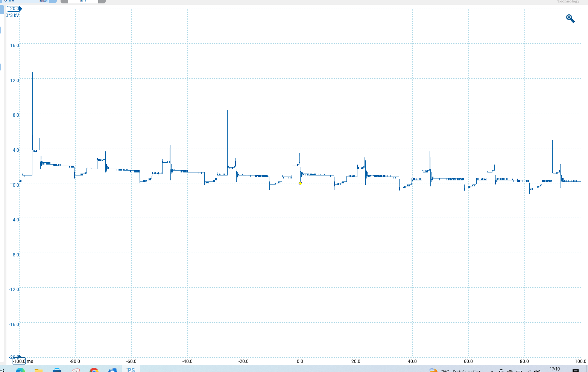Click the zoom magnifier icon on the graph
The width and height of the screenshot is (588, 372).
click(570, 18)
